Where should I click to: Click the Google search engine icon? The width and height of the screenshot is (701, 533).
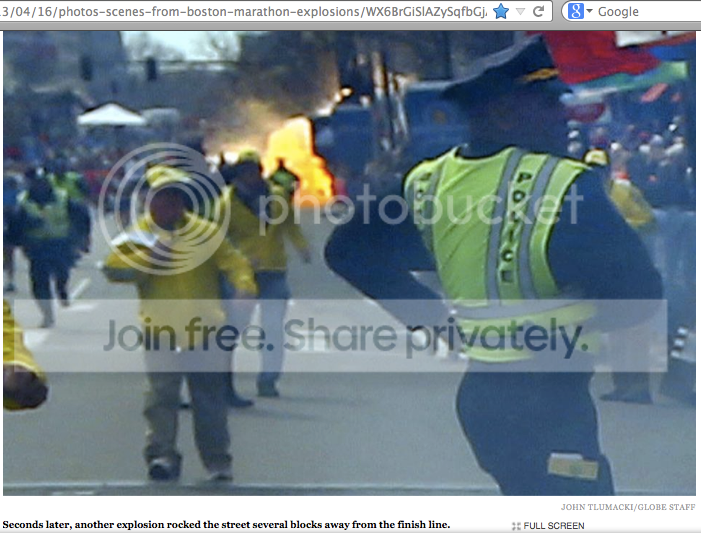574,11
